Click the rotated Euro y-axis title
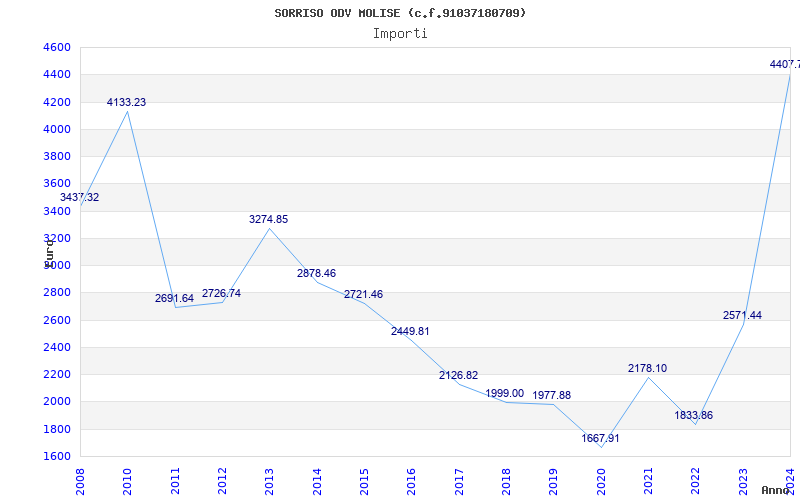Screen dimensions: 800x500 pos(48,254)
